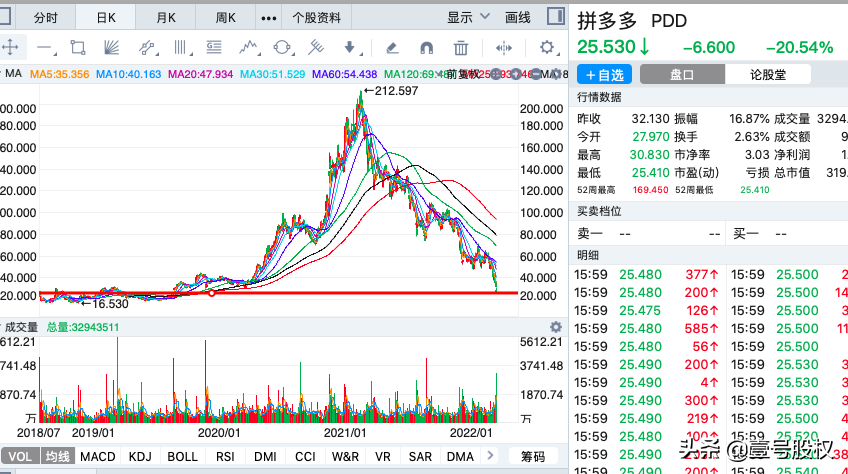Expand more indicators with right chevron
This screenshot has height=474, width=848.
pyautogui.click(x=490, y=456)
